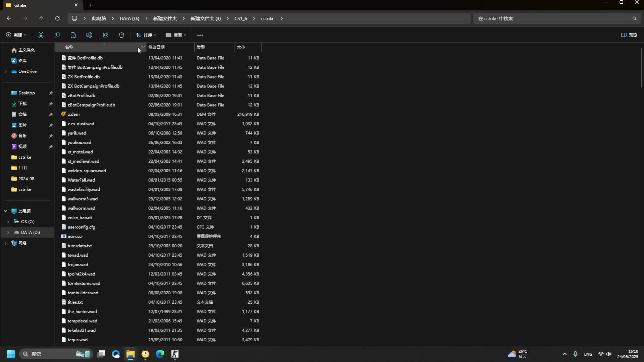Click the Rename icon in toolbar
Image resolution: width=644 pixels, height=362 pixels.
pos(89,35)
